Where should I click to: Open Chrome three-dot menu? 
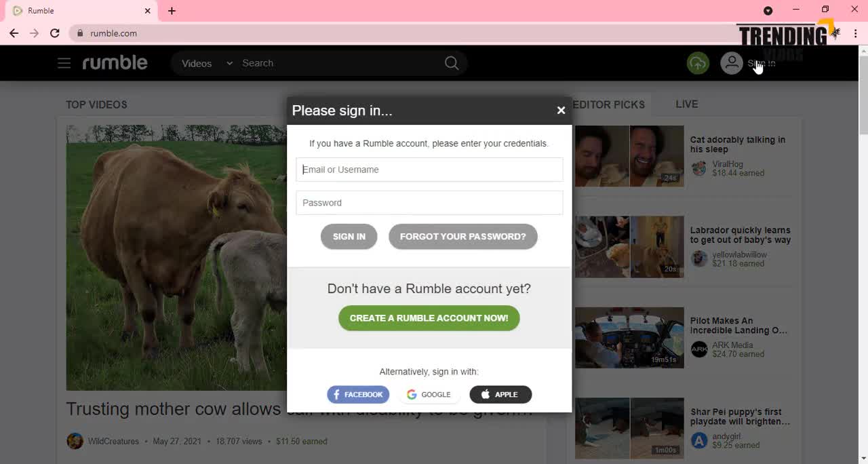(856, 33)
